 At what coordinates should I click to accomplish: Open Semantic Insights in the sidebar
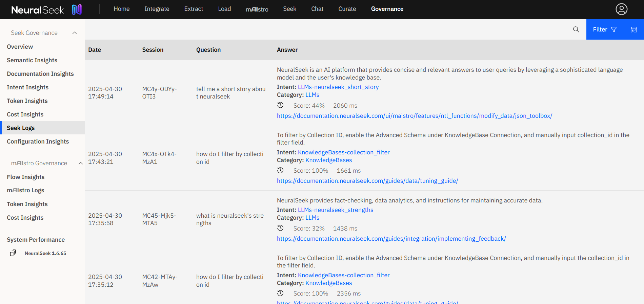click(x=32, y=60)
